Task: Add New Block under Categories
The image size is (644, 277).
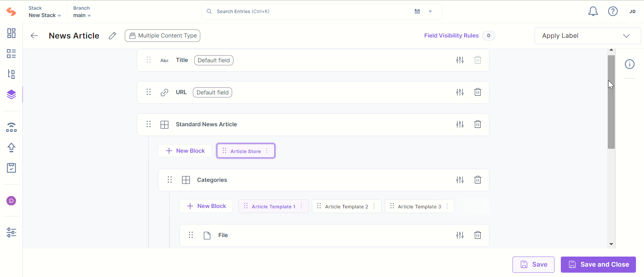Action: point(206,206)
